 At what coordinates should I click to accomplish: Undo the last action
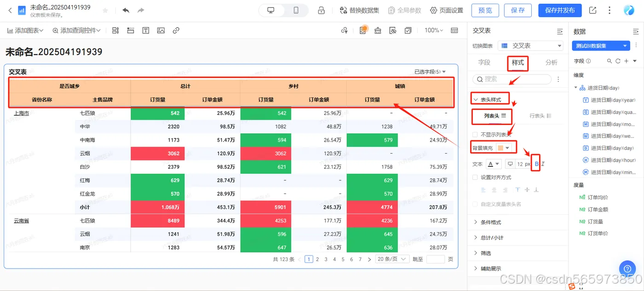click(x=126, y=10)
